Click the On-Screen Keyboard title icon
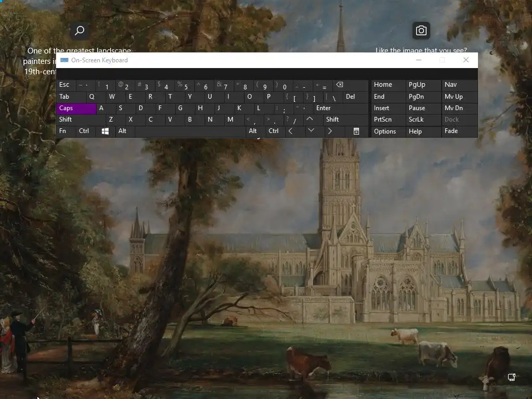 point(64,60)
